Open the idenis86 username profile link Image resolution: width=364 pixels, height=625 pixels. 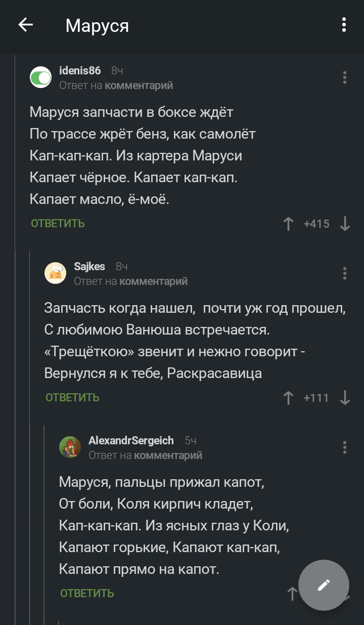coord(80,71)
